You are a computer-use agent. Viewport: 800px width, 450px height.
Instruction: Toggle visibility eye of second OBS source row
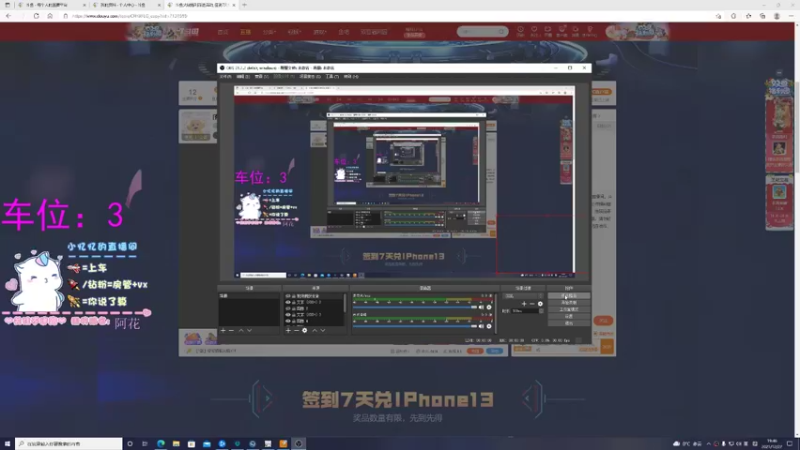(287, 302)
